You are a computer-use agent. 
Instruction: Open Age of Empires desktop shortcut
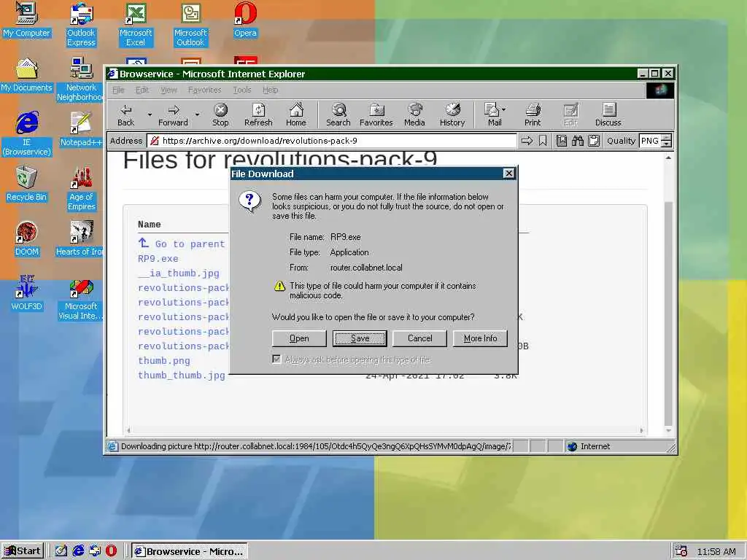pos(81,190)
